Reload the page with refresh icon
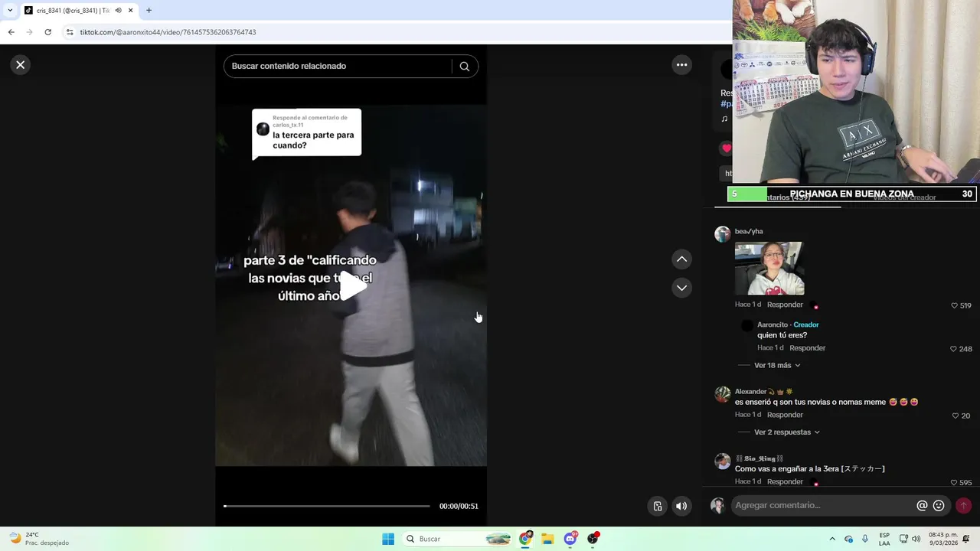Screen dimensions: 980x551 pos(47,32)
